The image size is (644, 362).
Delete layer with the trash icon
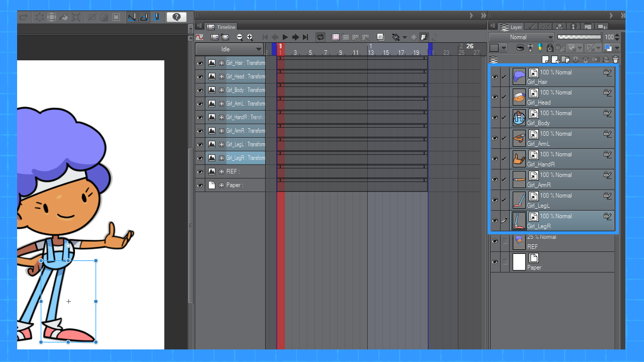[x=615, y=60]
